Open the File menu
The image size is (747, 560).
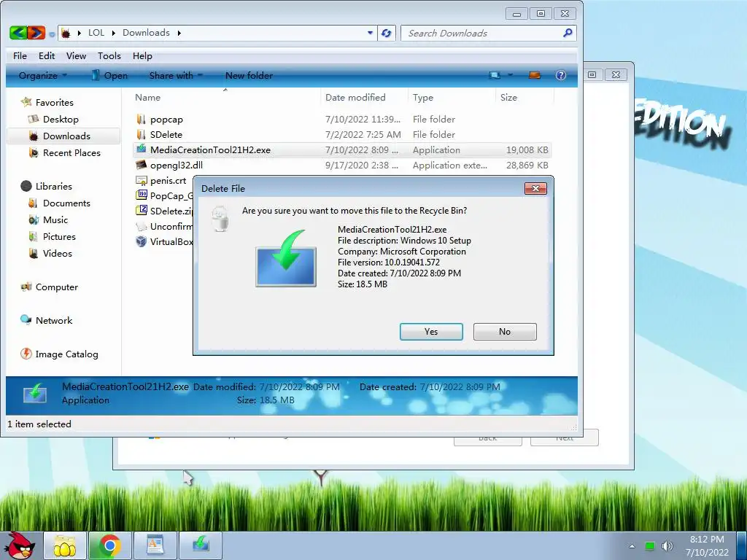[20, 55]
